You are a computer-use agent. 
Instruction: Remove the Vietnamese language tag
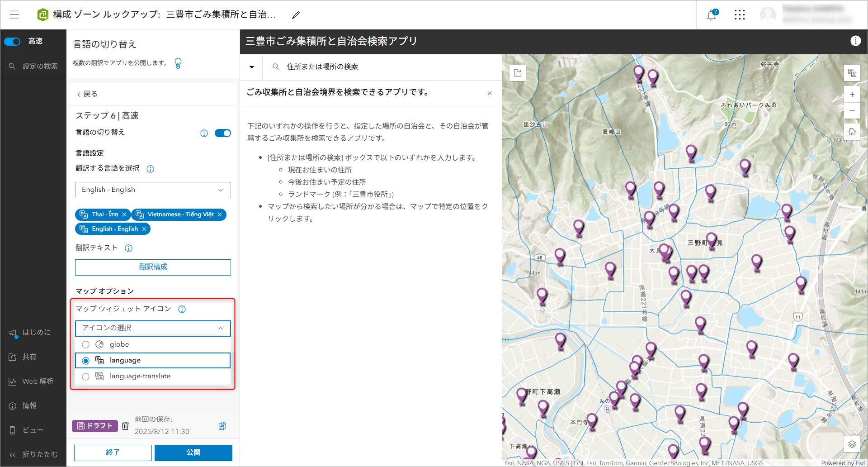[x=220, y=214]
